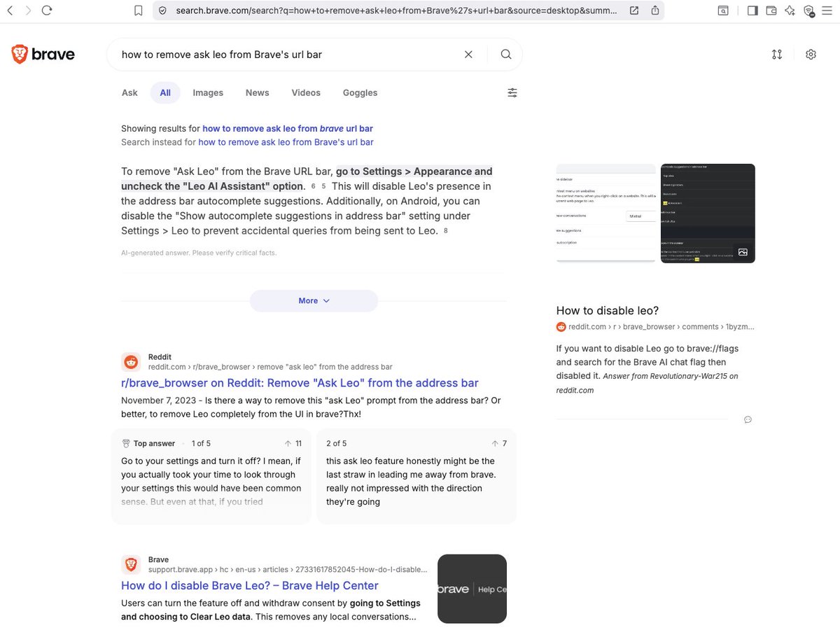
Task: Open Leo AI sparkle icon in toolbar
Action: click(790, 11)
